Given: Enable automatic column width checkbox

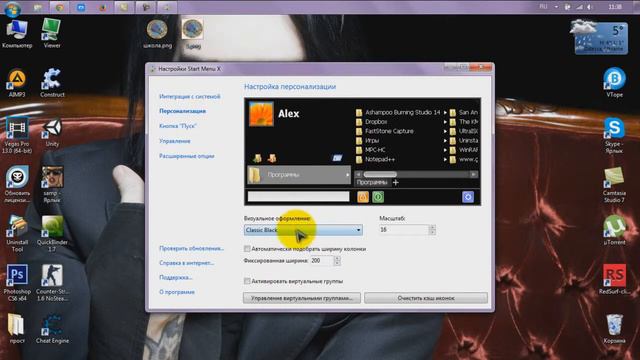Looking at the screenshot, I should click(x=247, y=249).
